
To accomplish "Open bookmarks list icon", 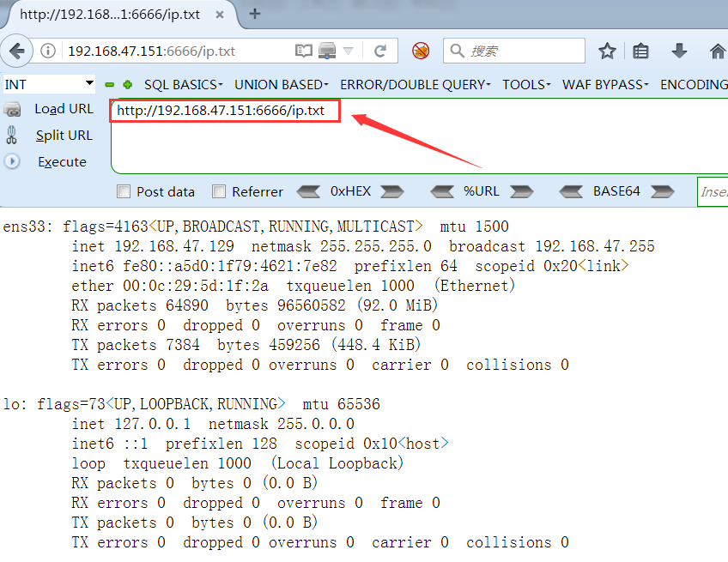I will click(640, 51).
